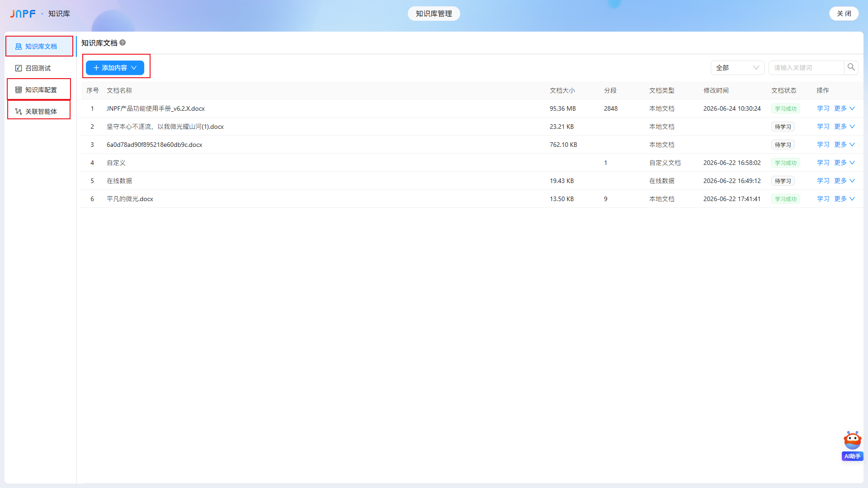
Task: Expand 更多 for JNPF产品功能使用手册 row
Action: [x=844, y=108]
